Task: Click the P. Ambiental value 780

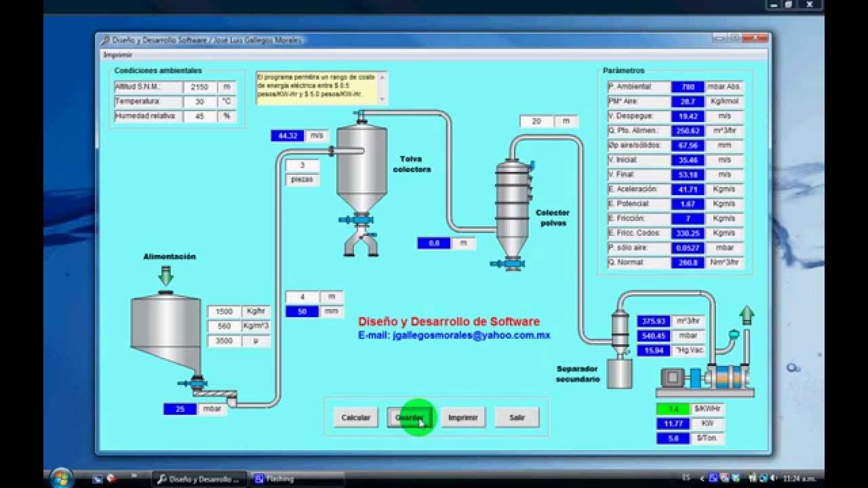Action: tap(688, 87)
